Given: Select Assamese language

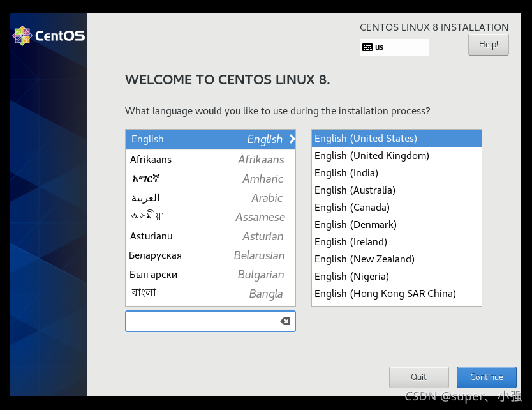Looking at the screenshot, I should point(211,216).
